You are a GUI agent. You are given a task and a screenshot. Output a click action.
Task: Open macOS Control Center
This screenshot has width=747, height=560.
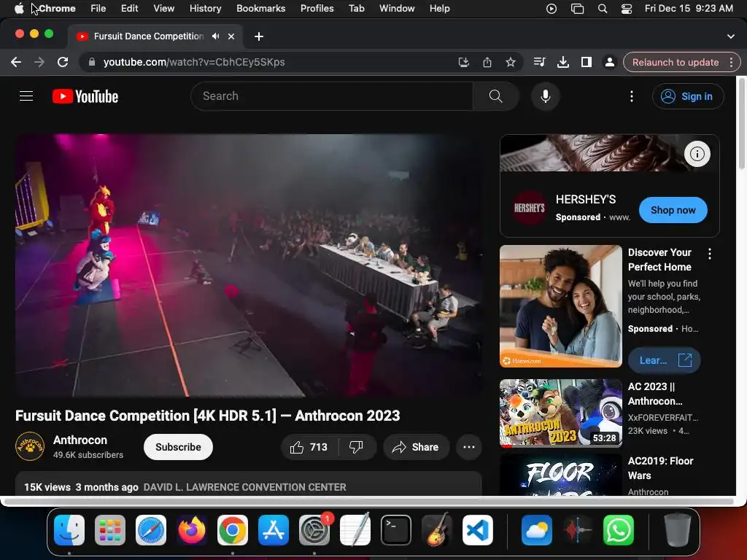pos(627,9)
